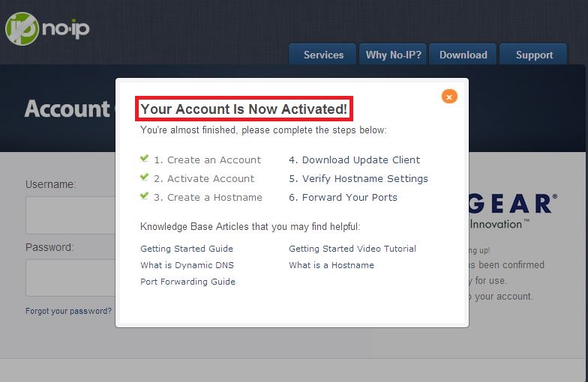Screen dimensions: 588x382
Task: Open the Why No-IP? tab
Action: point(394,55)
